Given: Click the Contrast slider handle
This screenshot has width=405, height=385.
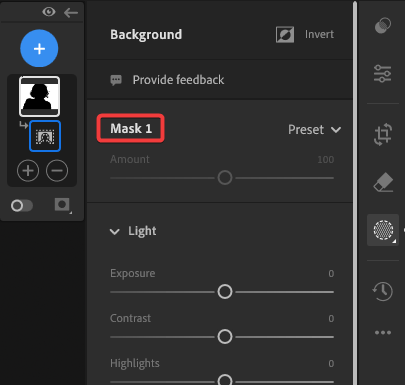Looking at the screenshot, I should pos(225,337).
